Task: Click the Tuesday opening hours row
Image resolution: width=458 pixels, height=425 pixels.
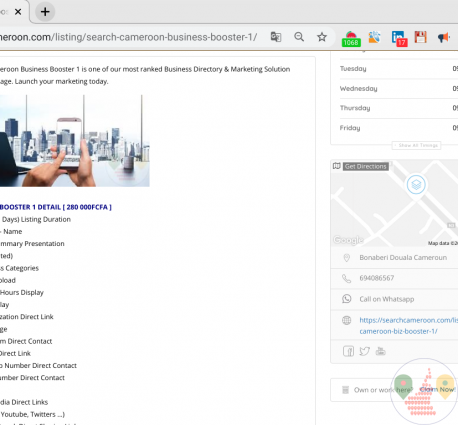Action: [399, 69]
